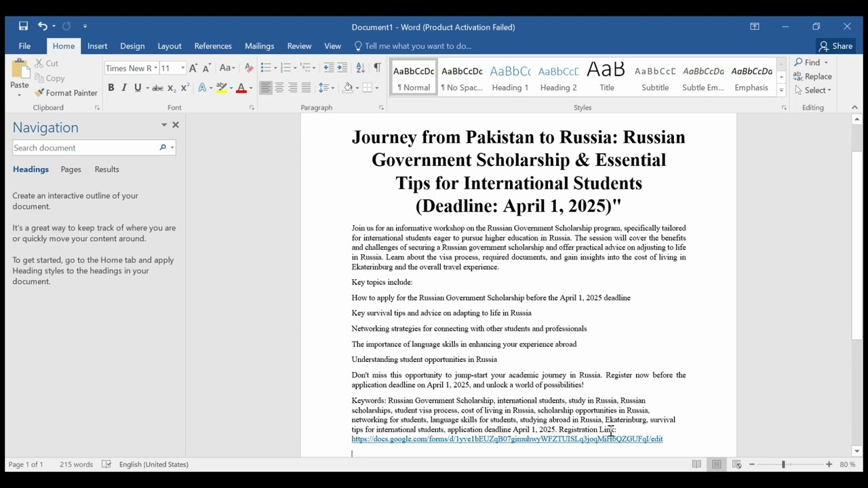Click the Find button
868x488 pixels.
[807, 62]
